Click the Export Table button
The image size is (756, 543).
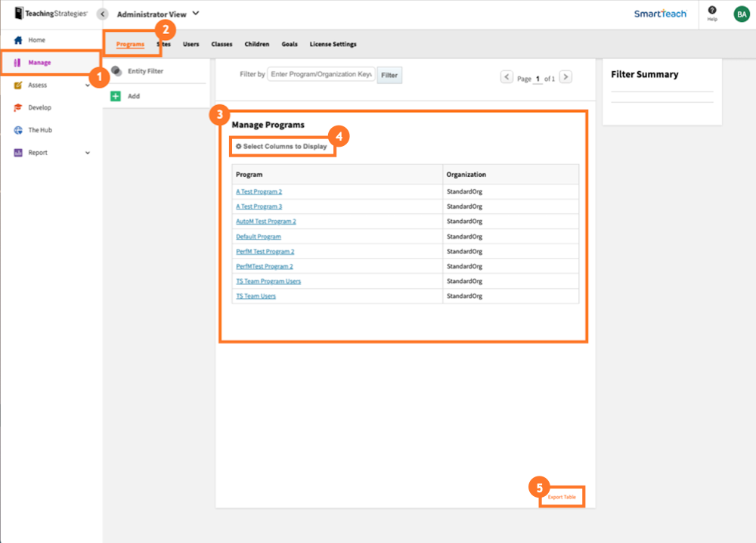coord(561,497)
